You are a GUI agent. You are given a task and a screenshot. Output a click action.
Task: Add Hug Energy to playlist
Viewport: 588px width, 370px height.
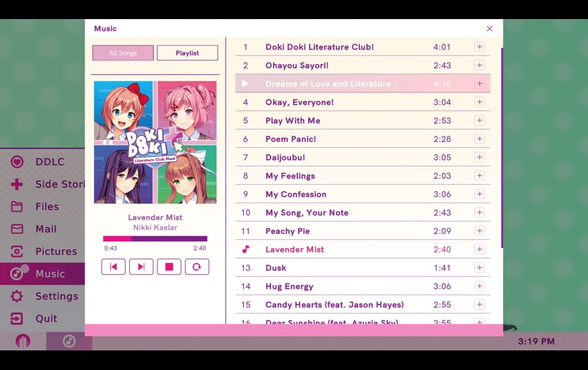pos(479,286)
